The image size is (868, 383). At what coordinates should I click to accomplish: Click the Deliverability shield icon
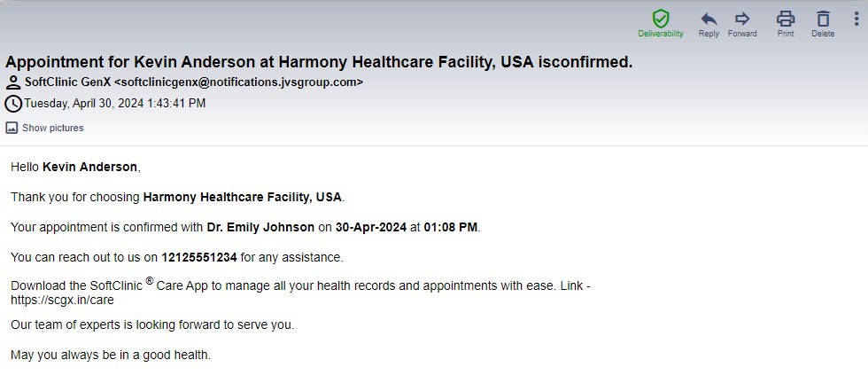point(660,18)
